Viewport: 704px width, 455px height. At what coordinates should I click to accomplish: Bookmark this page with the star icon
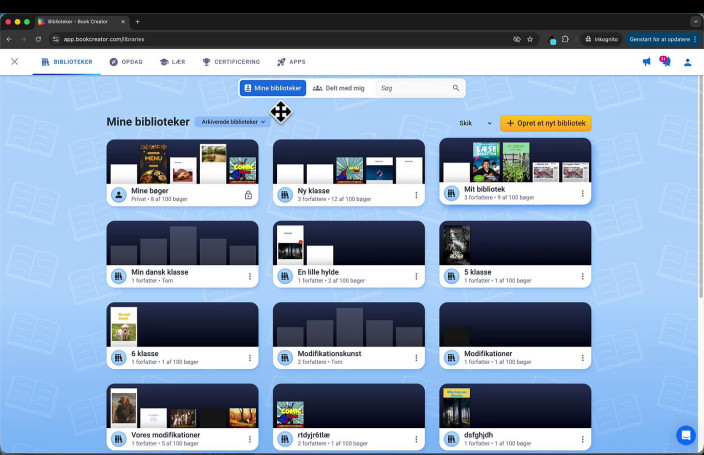(x=530, y=39)
